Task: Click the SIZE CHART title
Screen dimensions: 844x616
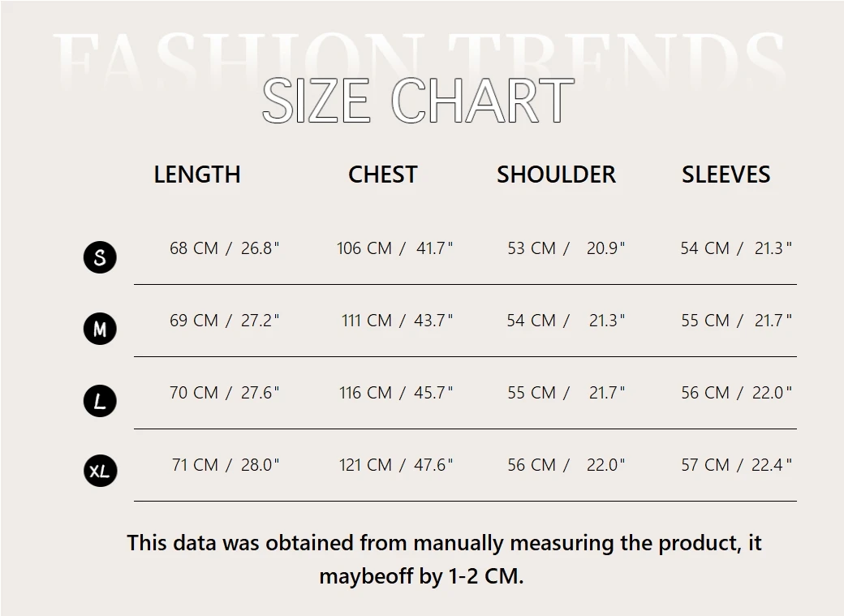Action: pyautogui.click(x=418, y=101)
